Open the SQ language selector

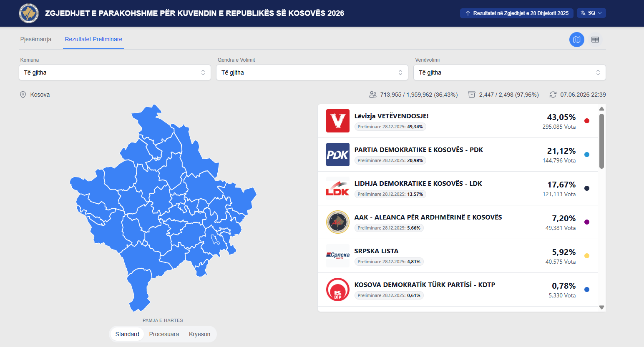click(x=591, y=13)
